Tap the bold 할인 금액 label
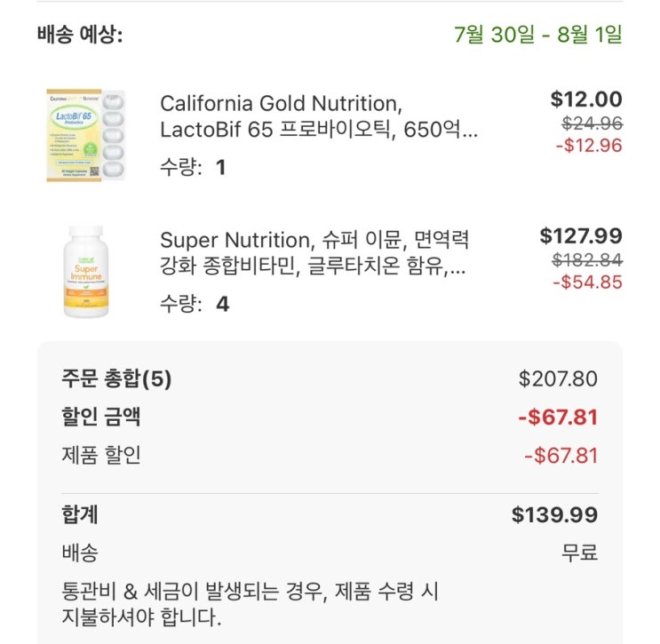Image resolution: width=660 pixels, height=644 pixels. pos(101,417)
